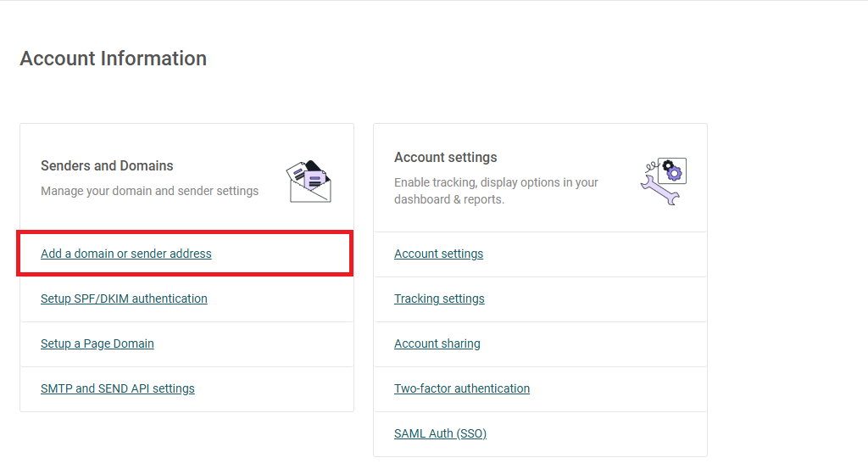
Task: Open Add a domain or sender address
Action: [126, 254]
